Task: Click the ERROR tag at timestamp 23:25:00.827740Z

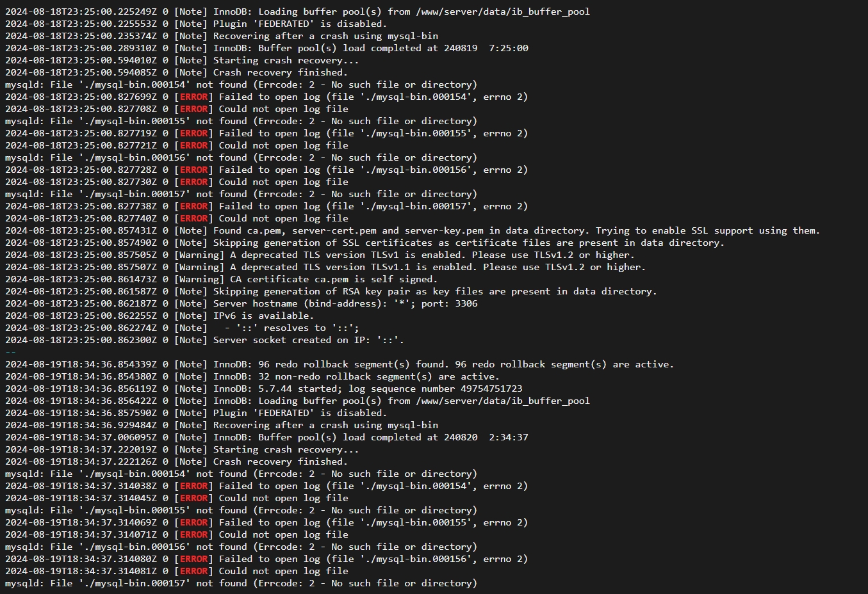Action: [x=193, y=218]
